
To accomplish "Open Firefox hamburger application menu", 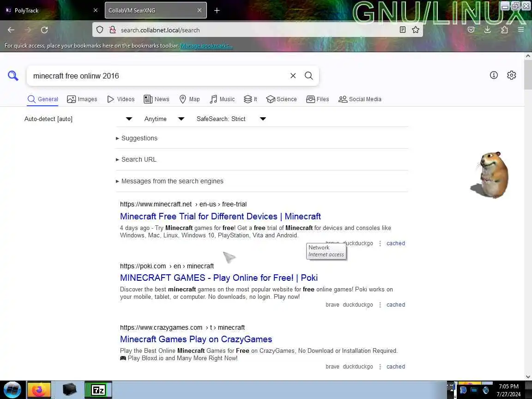I will pyautogui.click(x=521, y=30).
